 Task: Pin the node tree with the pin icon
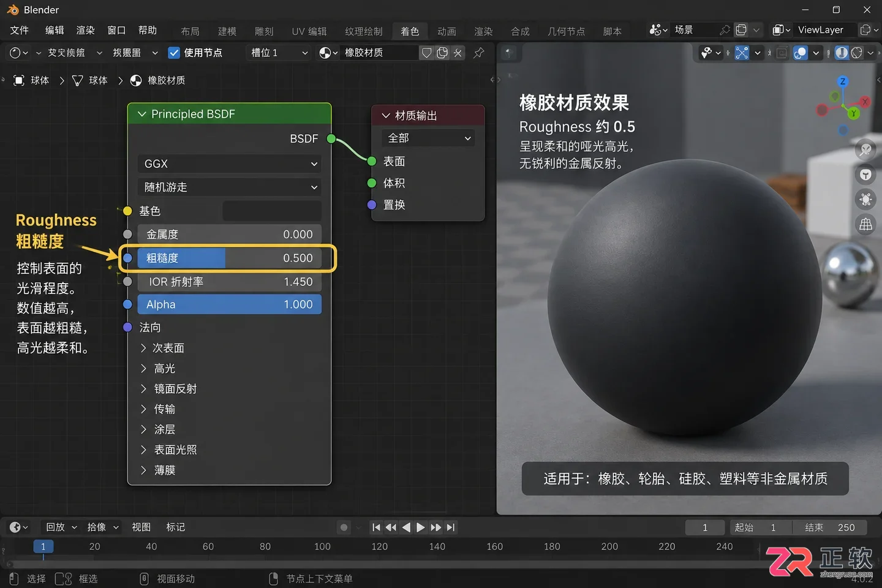pyautogui.click(x=478, y=53)
